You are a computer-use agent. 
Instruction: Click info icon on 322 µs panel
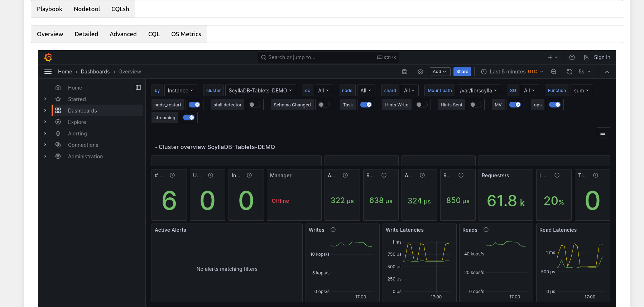click(x=345, y=175)
